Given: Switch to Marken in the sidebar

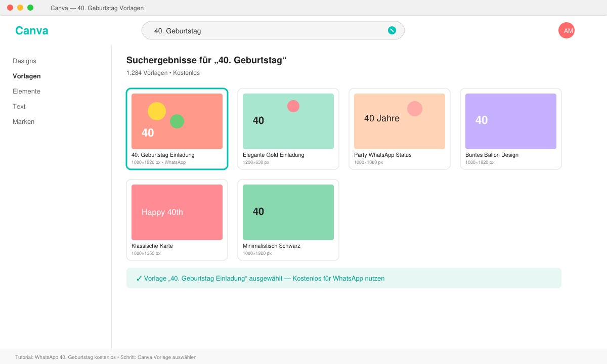Looking at the screenshot, I should click(24, 121).
